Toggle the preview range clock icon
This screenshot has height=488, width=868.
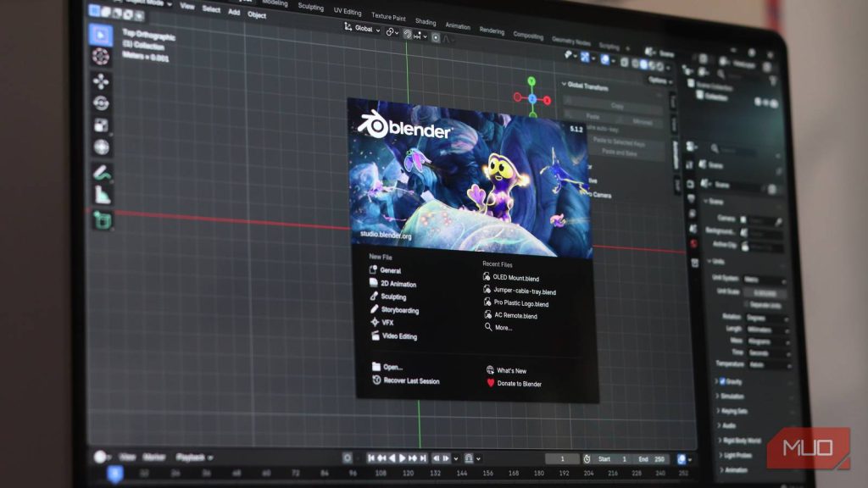[587, 458]
